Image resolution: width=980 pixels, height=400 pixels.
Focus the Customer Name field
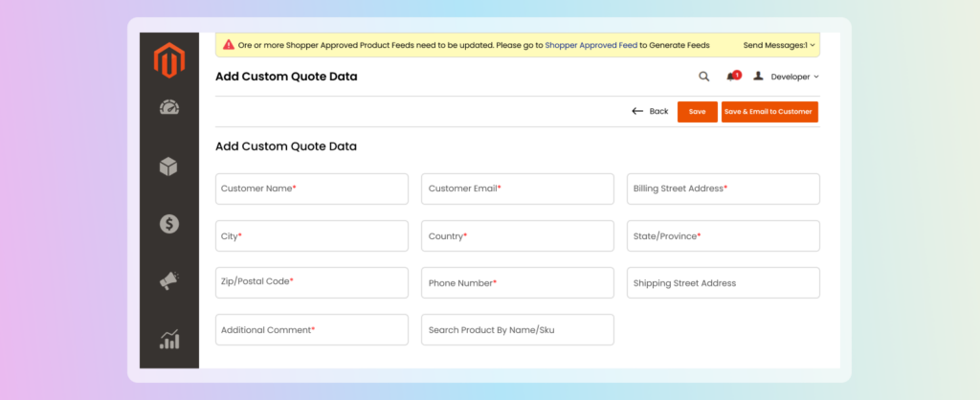[312, 189]
